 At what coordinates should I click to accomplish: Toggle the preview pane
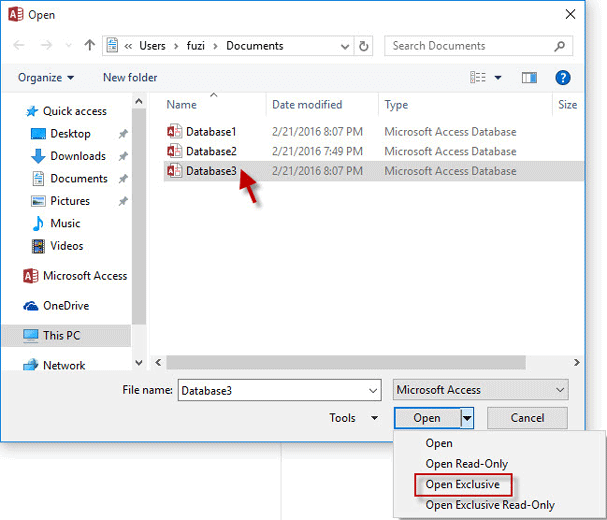(529, 78)
